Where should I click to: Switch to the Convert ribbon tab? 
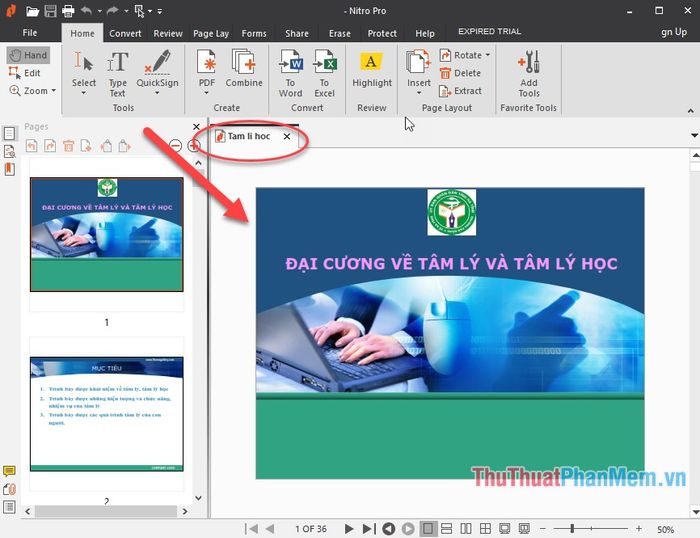click(x=125, y=33)
